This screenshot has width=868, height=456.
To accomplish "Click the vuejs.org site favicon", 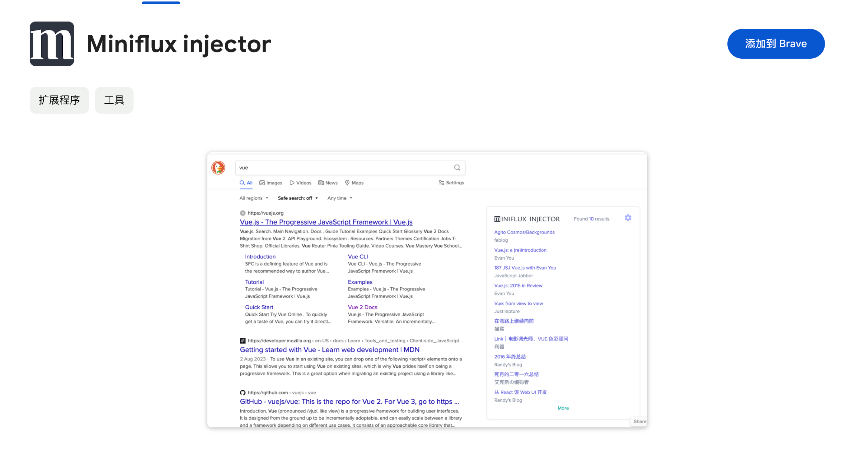I will 243,213.
